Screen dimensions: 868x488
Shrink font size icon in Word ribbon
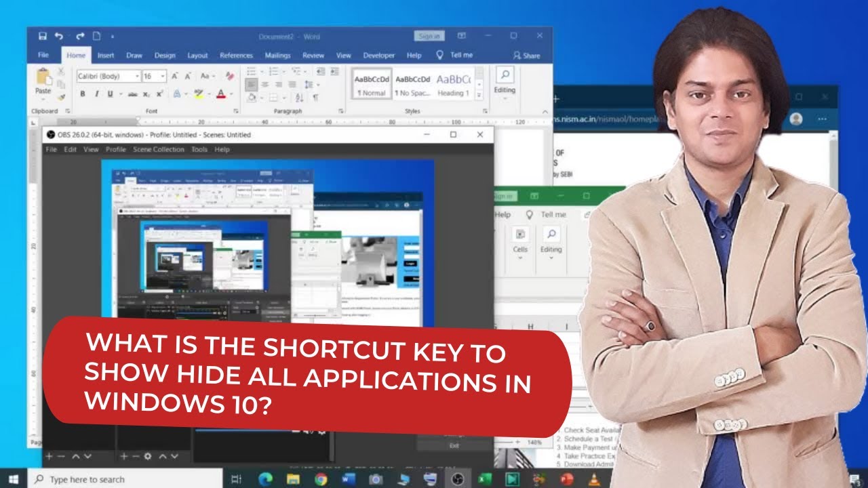click(188, 76)
